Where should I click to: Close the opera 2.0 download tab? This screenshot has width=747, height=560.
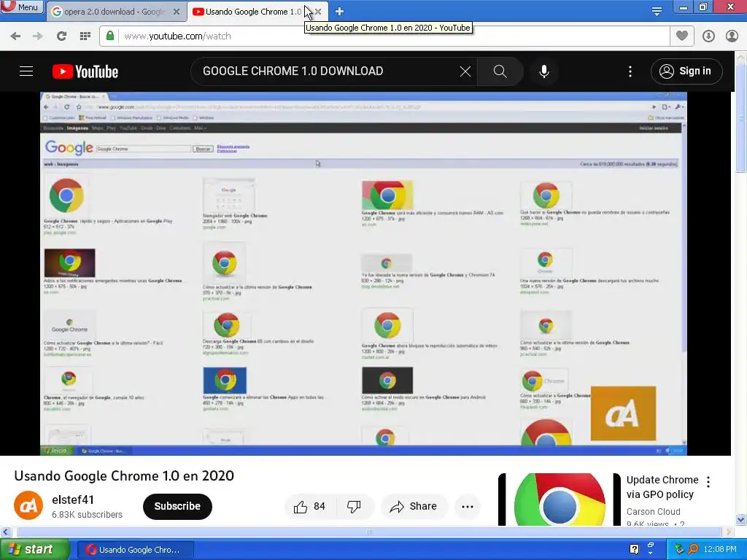(177, 12)
